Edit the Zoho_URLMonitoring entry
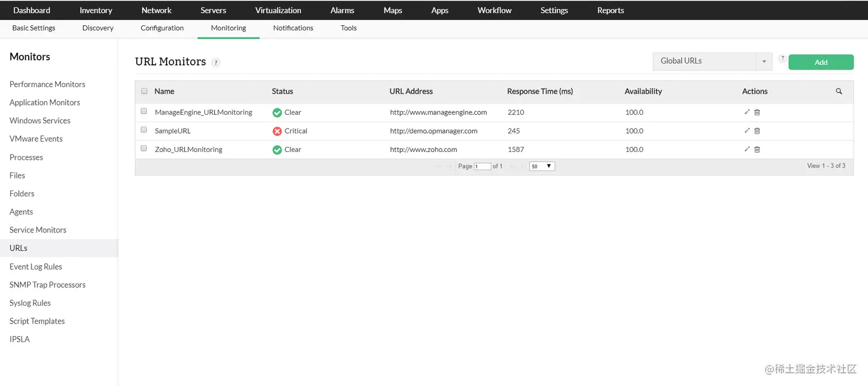This screenshot has width=868, height=386. [x=746, y=149]
